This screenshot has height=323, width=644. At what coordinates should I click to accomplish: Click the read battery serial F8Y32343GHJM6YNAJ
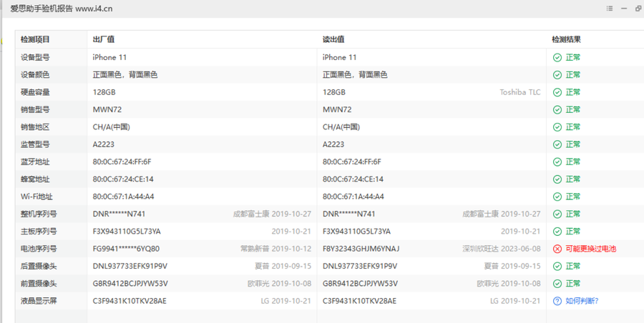[361, 249]
